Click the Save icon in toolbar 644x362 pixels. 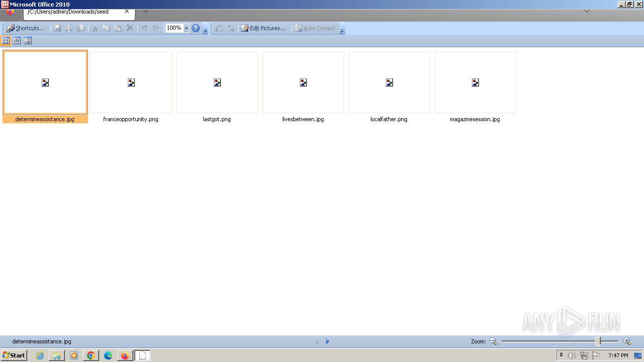[57, 28]
